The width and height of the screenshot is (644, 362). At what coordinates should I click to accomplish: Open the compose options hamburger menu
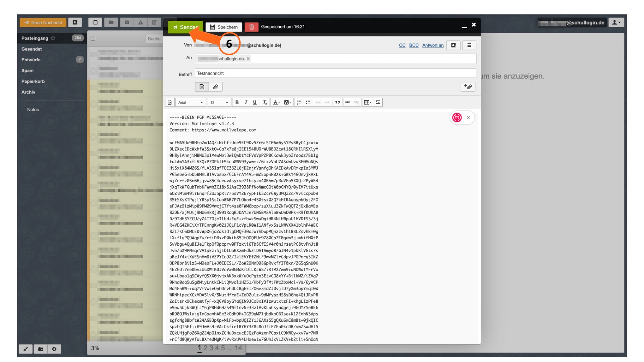pos(469,45)
